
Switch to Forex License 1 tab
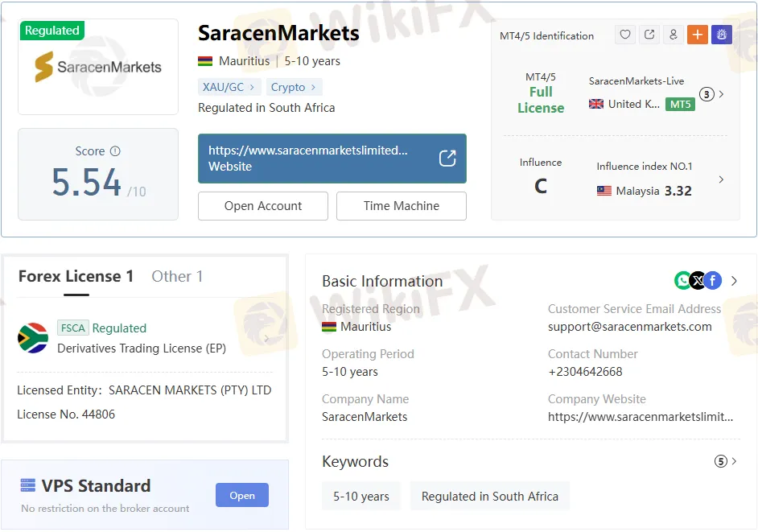coord(76,277)
